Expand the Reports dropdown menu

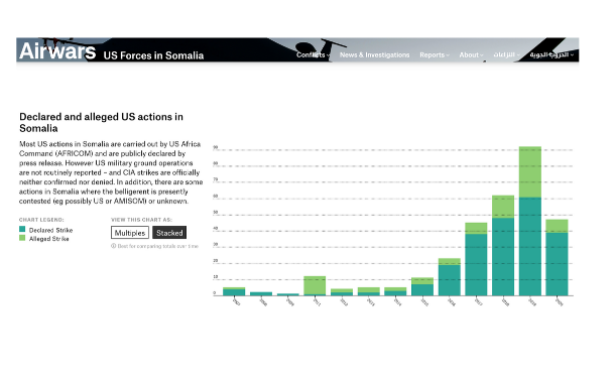[434, 55]
